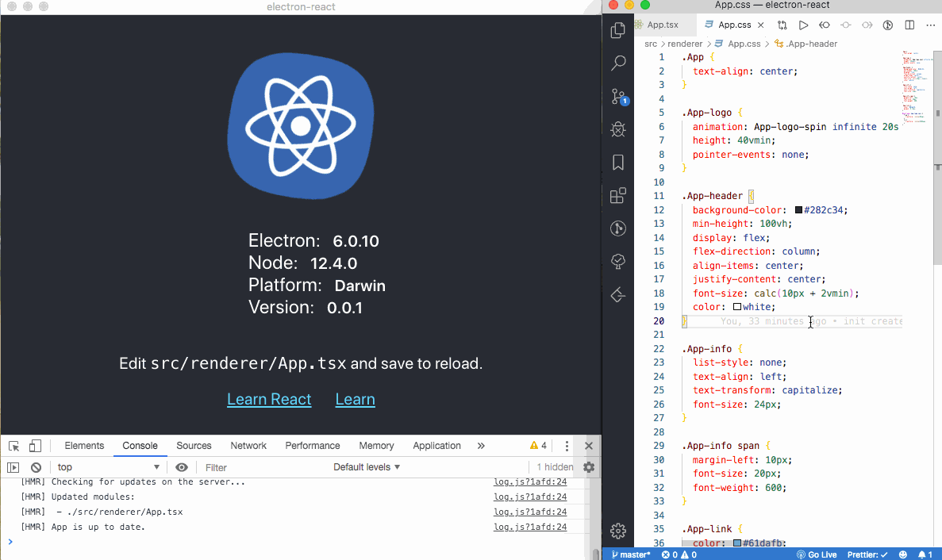
Task: Open the Bookmarks view in activity bar
Action: (617, 162)
